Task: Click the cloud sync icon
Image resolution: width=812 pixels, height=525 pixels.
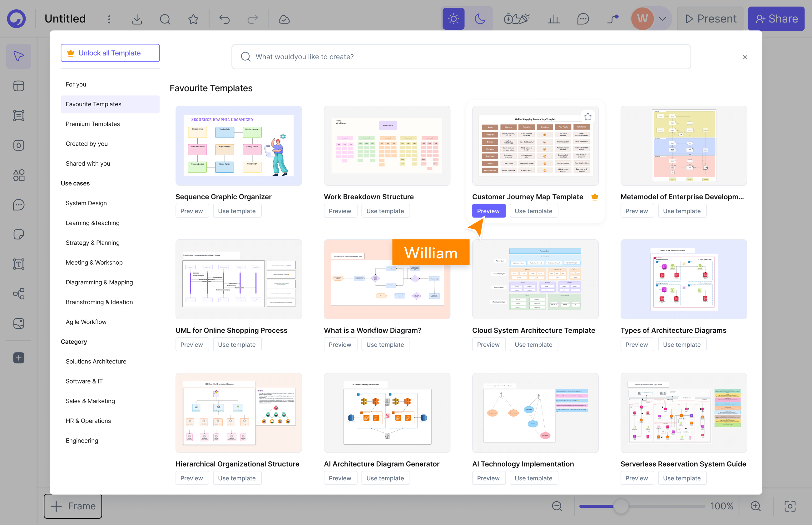Action: coord(284,19)
